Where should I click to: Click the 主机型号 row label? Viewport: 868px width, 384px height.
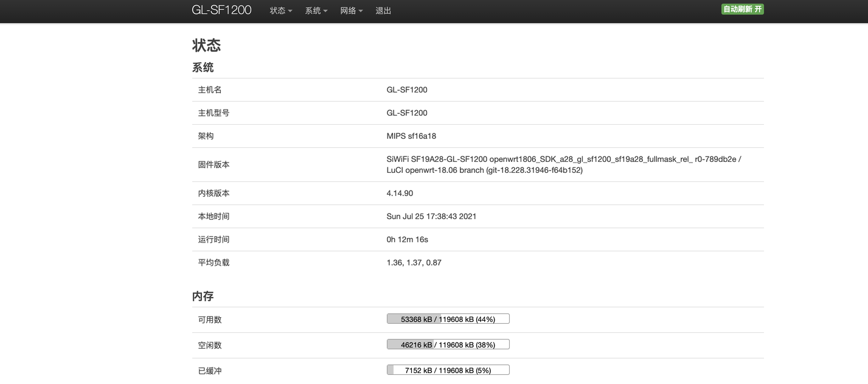pyautogui.click(x=214, y=113)
